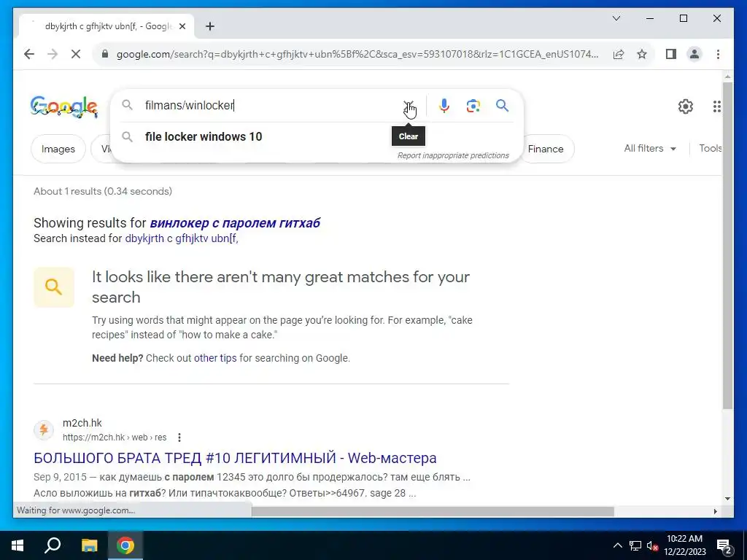Open the network tray icon
This screenshot has height=560, width=747.
[635, 545]
